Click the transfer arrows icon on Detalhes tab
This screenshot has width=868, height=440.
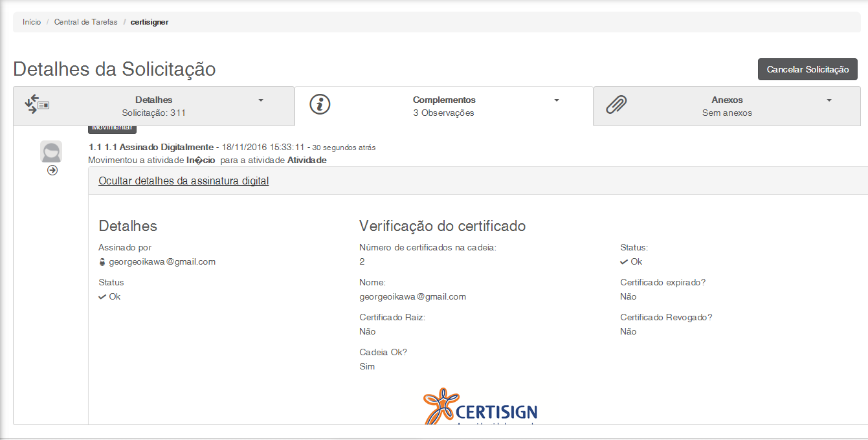[x=37, y=104]
